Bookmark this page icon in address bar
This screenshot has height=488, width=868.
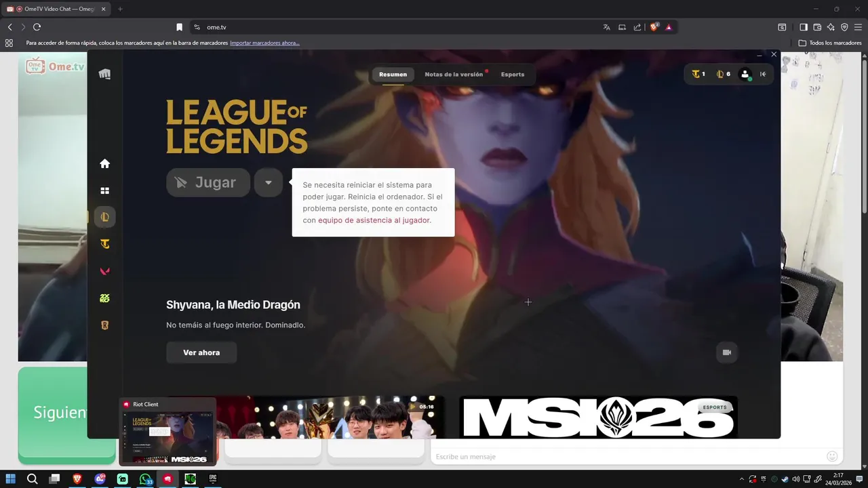(179, 27)
